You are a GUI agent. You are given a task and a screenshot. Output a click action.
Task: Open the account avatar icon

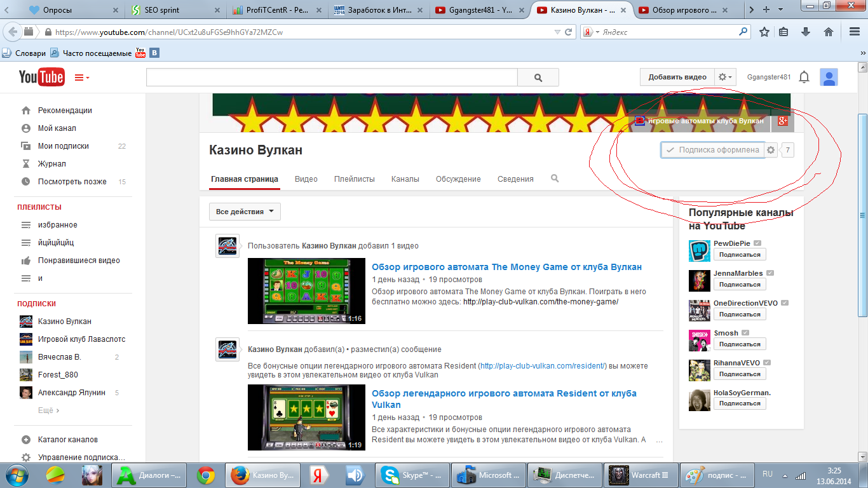click(829, 78)
